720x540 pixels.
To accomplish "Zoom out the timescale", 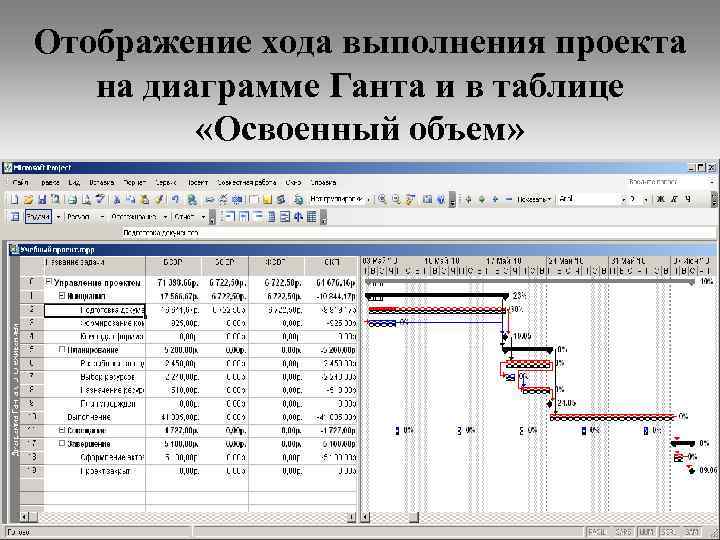I will [x=396, y=199].
